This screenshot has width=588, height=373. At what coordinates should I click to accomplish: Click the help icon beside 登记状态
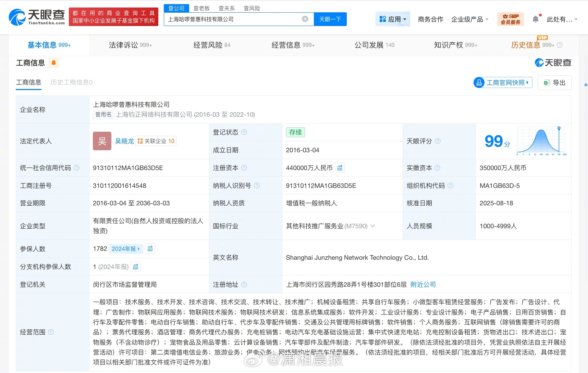[243, 132]
